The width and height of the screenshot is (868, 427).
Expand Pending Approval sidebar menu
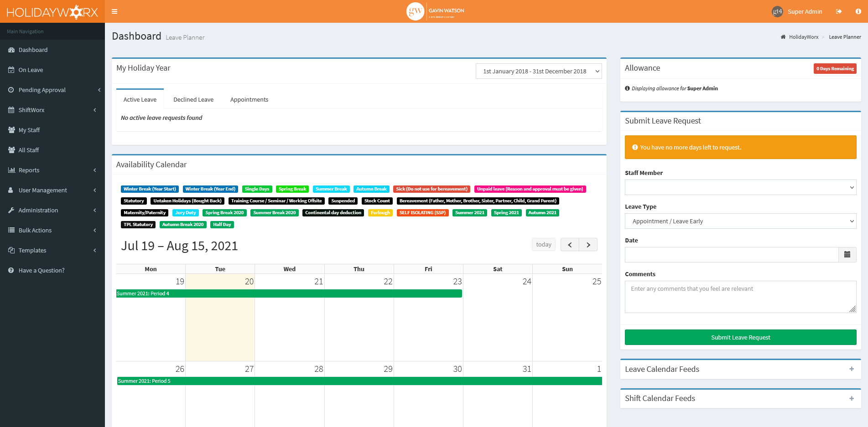point(52,90)
